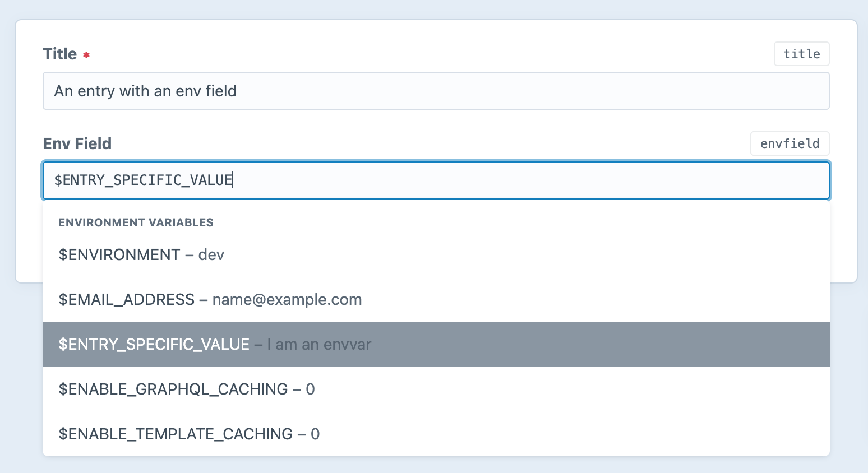Copy the "envfield" handle badge
Screen dimensions: 868x473
pyautogui.click(x=789, y=143)
